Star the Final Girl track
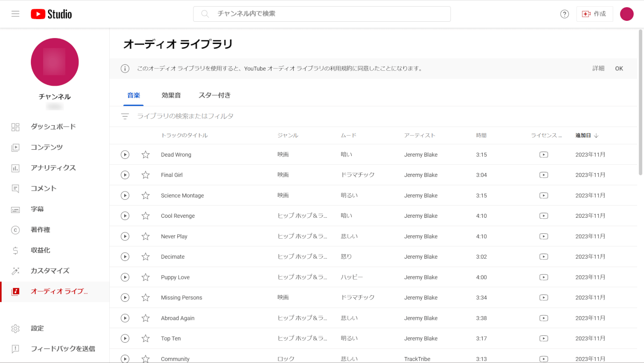Viewport: 644px width, 363px height. tap(145, 175)
